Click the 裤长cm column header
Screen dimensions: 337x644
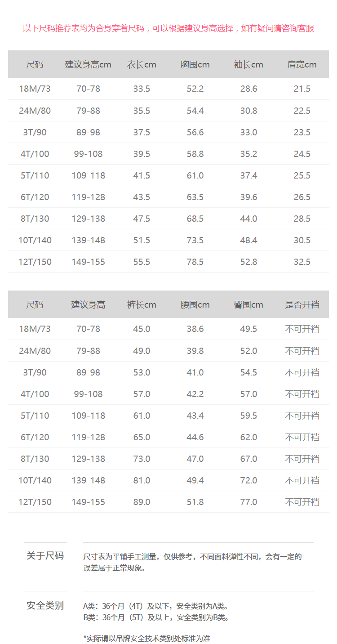[x=142, y=305]
